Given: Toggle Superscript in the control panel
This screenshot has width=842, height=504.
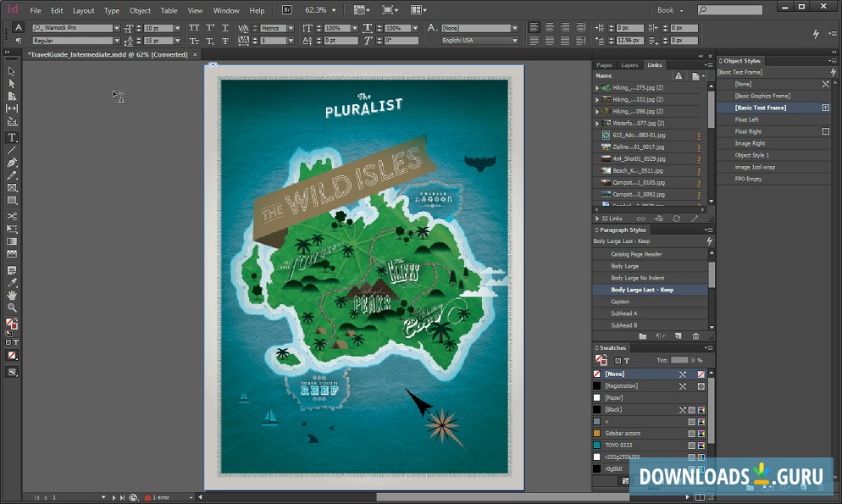Looking at the screenshot, I should 209,27.
